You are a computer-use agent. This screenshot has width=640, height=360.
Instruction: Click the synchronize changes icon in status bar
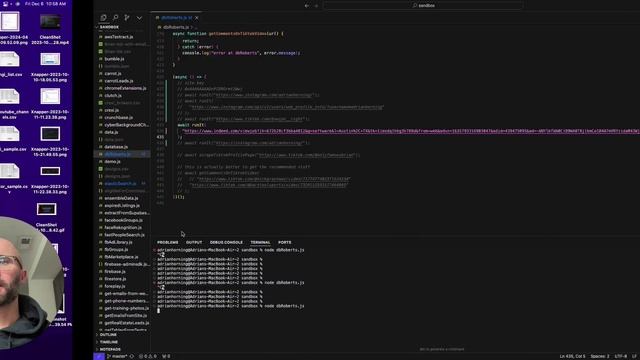[131, 356]
